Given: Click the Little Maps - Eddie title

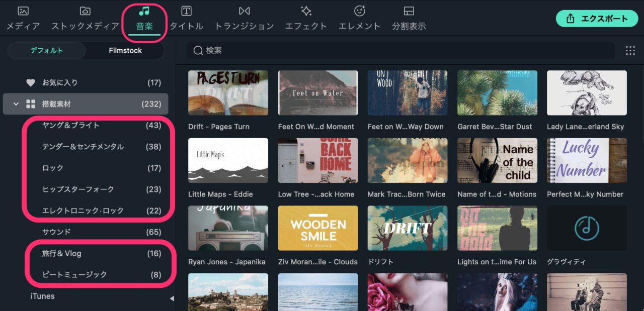Looking at the screenshot, I should pos(220,194).
